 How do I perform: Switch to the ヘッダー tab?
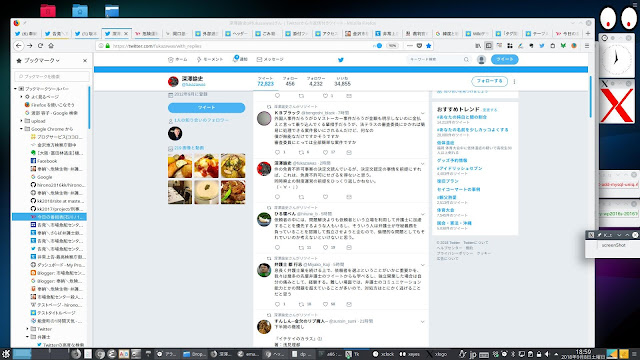237,33
